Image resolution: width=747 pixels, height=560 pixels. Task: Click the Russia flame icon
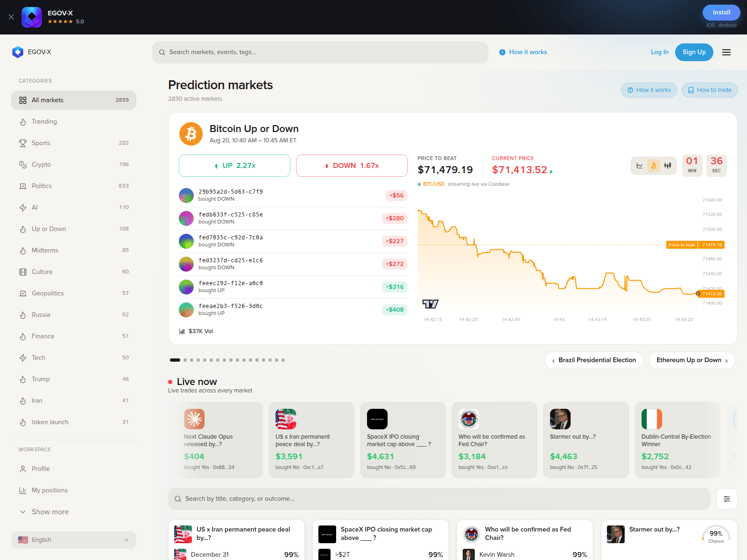(x=23, y=315)
